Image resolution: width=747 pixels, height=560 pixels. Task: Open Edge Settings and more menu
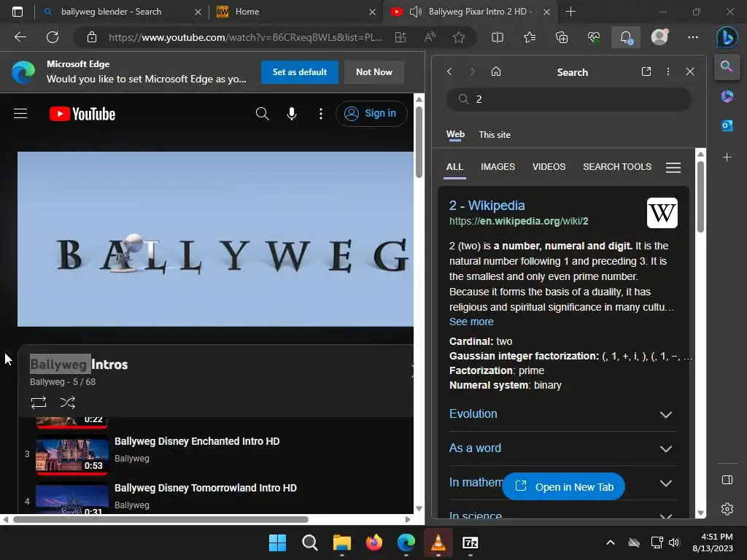coord(693,37)
